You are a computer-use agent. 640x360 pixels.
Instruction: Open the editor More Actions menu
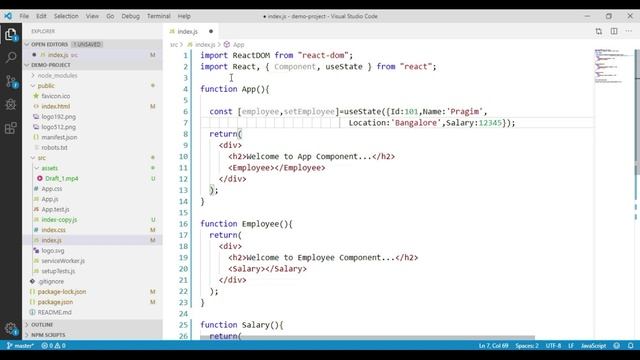pos(629,31)
